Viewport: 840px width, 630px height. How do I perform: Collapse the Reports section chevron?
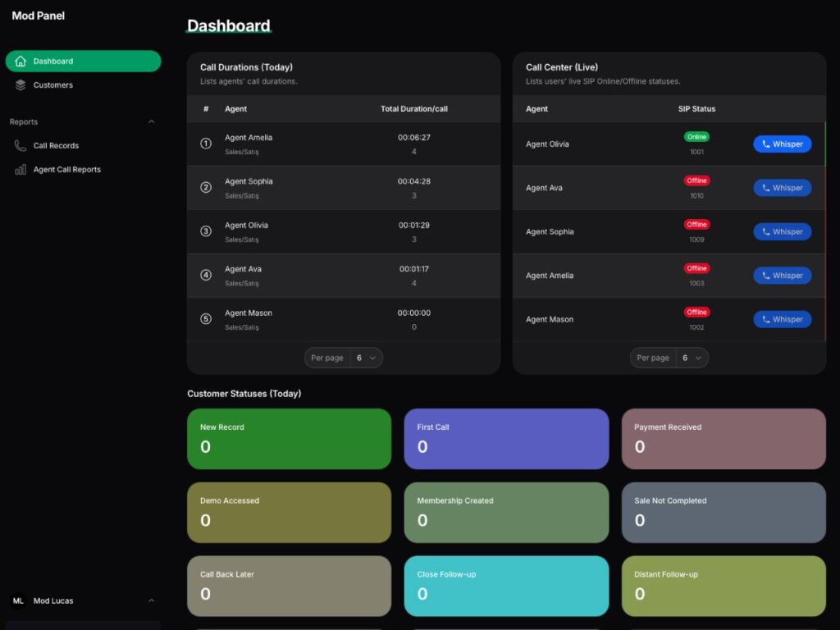point(152,121)
